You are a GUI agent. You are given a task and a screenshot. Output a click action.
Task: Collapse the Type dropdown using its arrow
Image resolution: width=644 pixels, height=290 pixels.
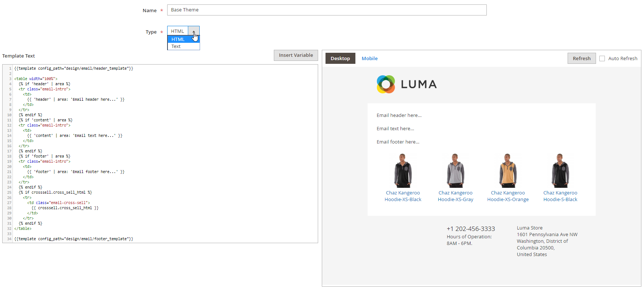click(x=194, y=31)
